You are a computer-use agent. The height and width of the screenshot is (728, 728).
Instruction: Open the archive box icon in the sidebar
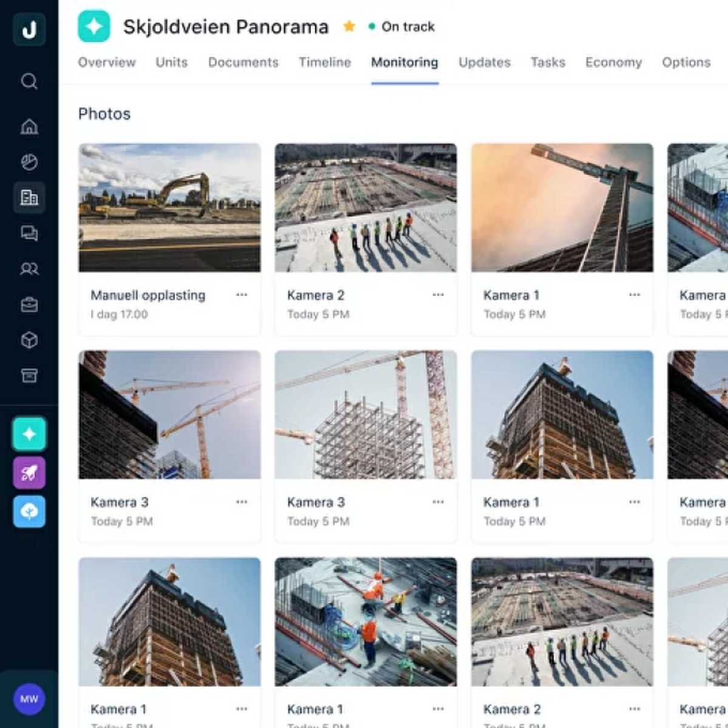pyautogui.click(x=29, y=376)
